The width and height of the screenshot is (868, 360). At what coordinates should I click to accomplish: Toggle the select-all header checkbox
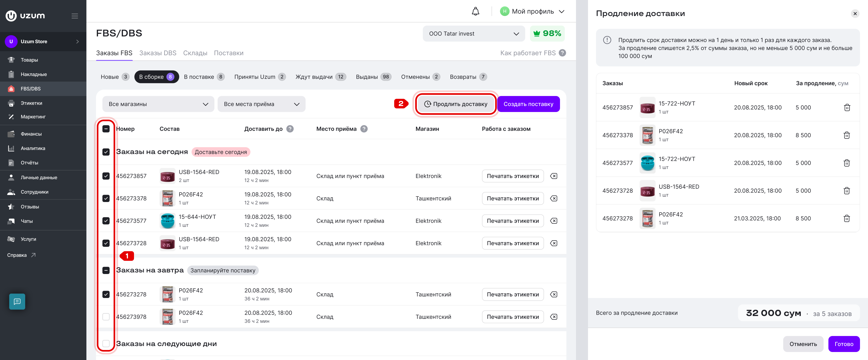[x=106, y=129]
